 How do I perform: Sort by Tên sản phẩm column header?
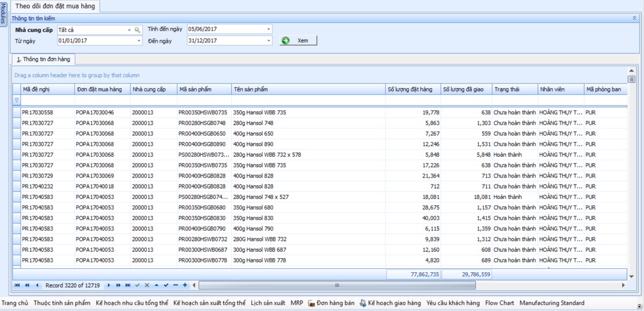pyautogui.click(x=308, y=89)
